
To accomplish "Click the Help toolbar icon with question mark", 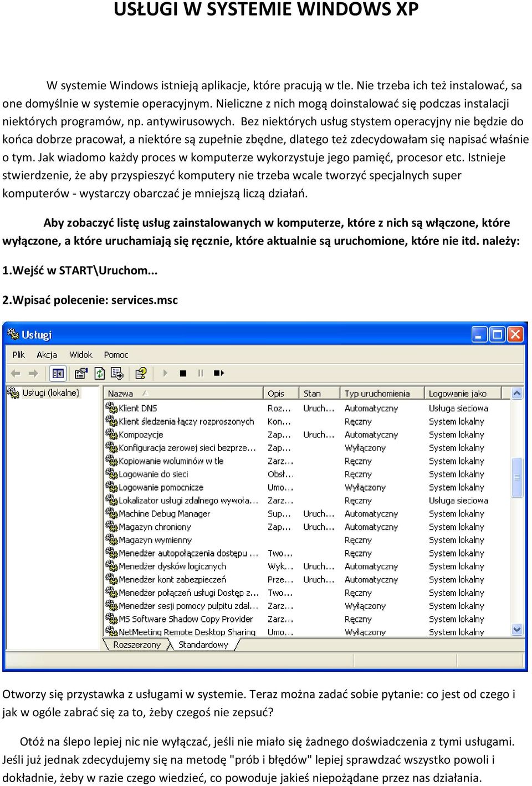I will point(141,374).
